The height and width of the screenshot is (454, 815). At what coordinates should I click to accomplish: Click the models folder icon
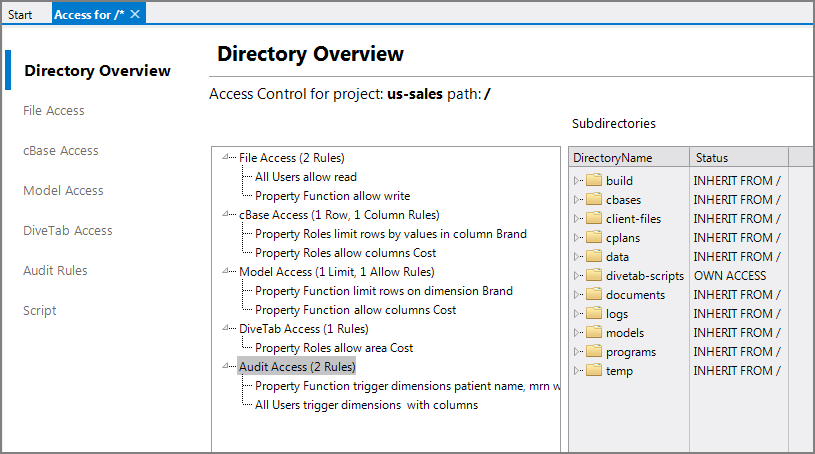pyautogui.click(x=594, y=332)
